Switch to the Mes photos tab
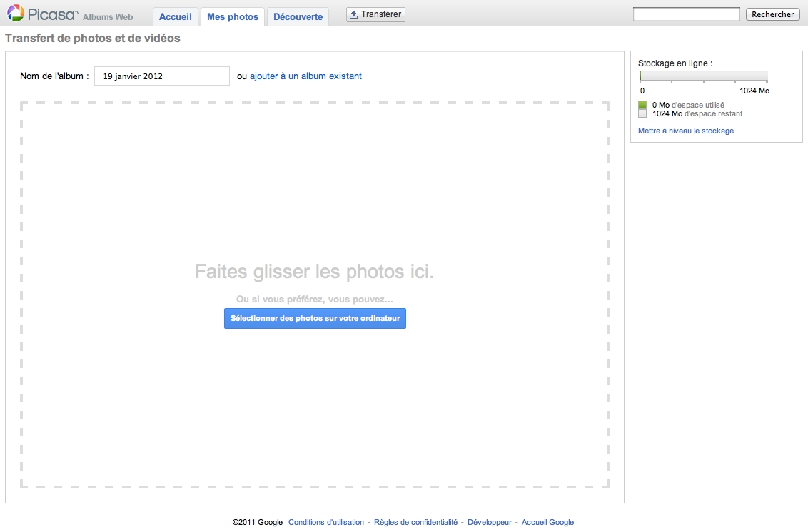The image size is (808, 532). [x=233, y=16]
